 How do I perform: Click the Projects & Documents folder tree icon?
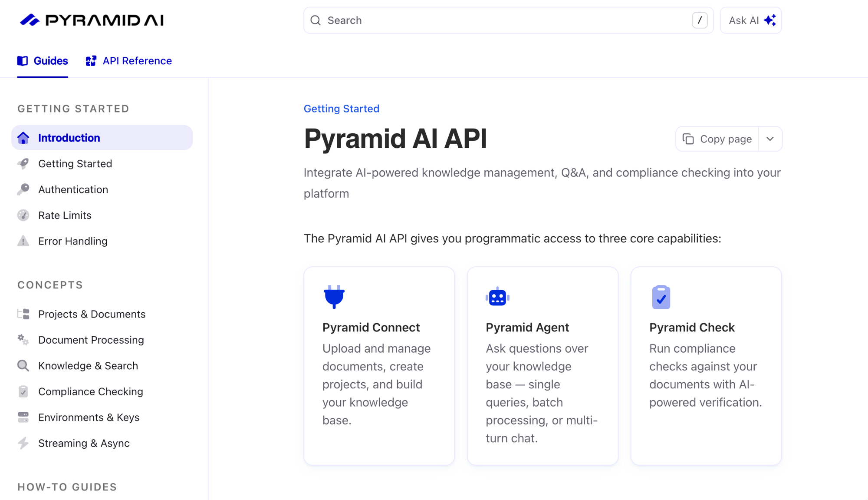(23, 314)
